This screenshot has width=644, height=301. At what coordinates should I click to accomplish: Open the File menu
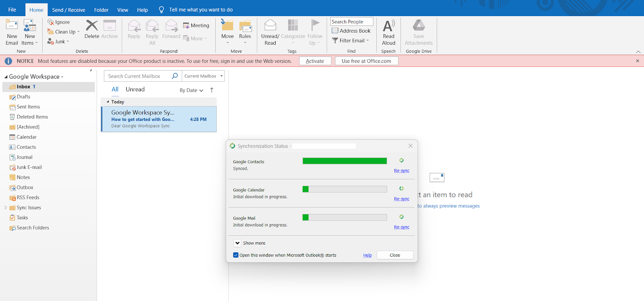tap(12, 10)
